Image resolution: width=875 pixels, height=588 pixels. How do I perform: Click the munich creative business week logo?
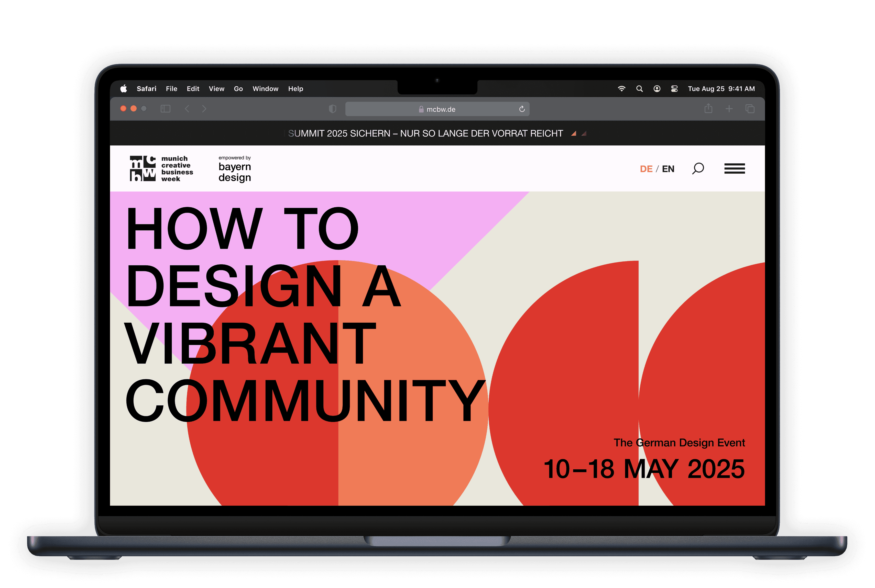point(161,169)
